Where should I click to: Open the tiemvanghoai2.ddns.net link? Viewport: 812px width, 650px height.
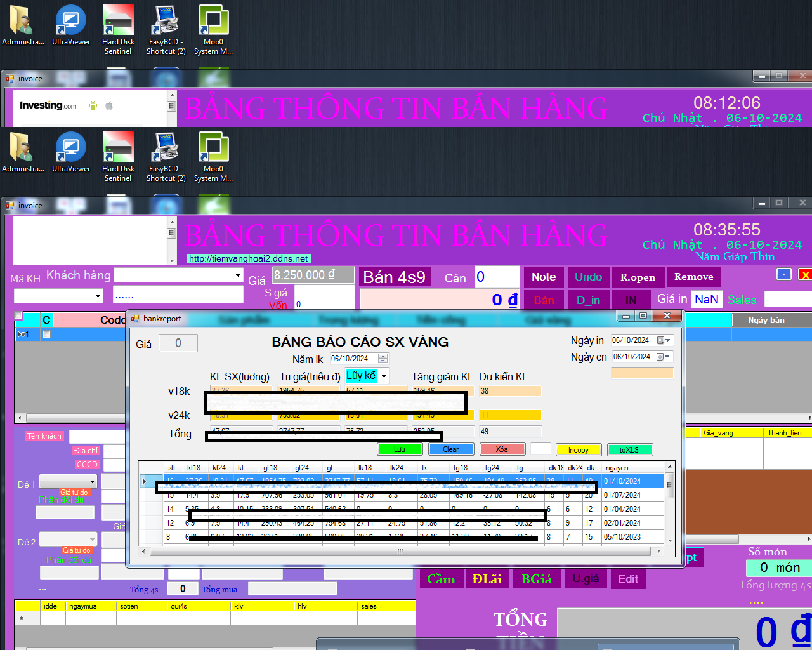249,258
